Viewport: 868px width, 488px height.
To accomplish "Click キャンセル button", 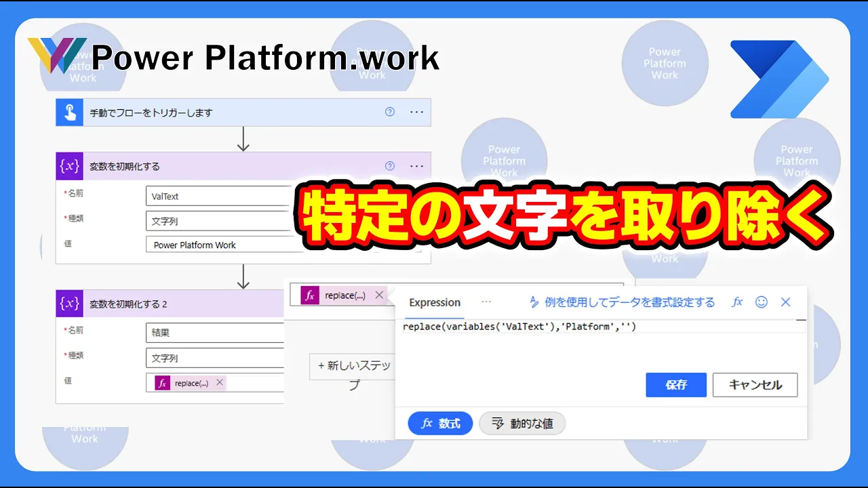I will 755,384.
